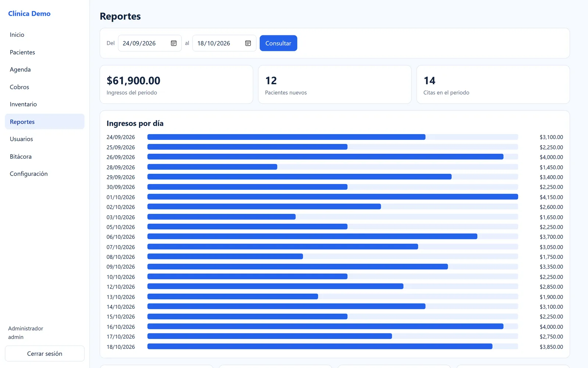The height and width of the screenshot is (368, 588).
Task: Click the Reportes page heading
Action: [x=120, y=16]
